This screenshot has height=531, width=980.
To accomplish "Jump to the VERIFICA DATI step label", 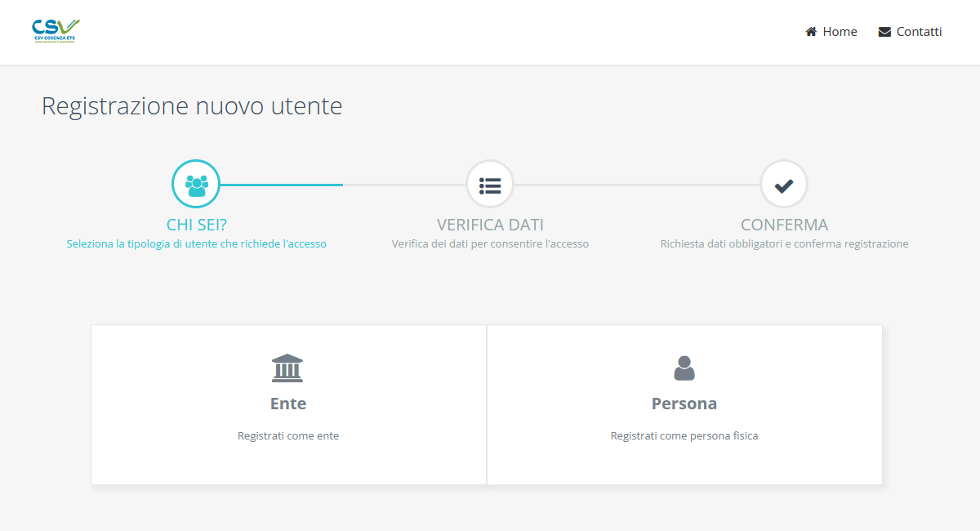I will [x=490, y=225].
